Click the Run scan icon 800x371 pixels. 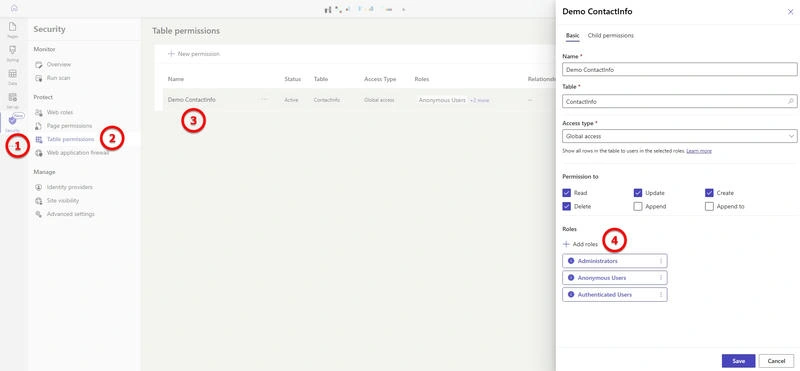tap(38, 78)
